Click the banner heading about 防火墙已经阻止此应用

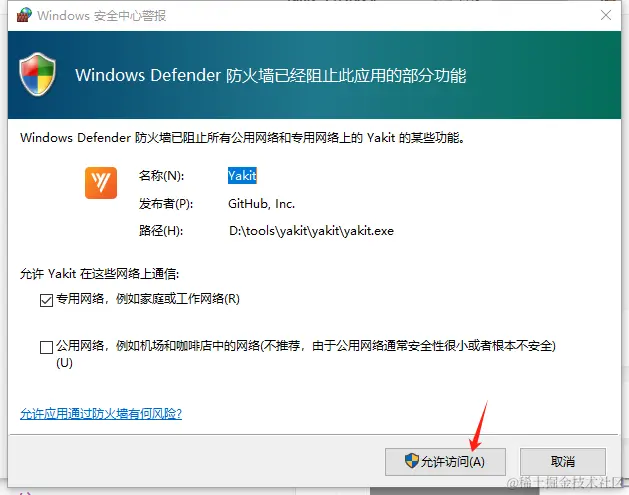point(271,75)
